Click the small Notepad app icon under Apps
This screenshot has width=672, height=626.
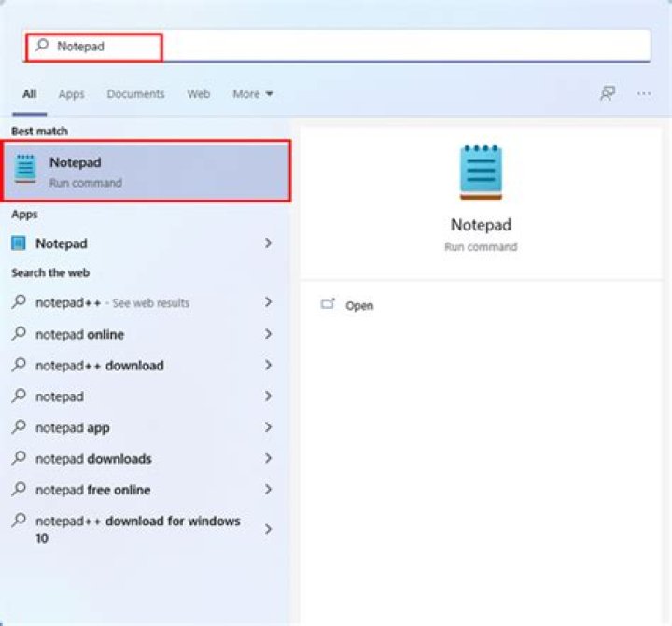[19, 243]
